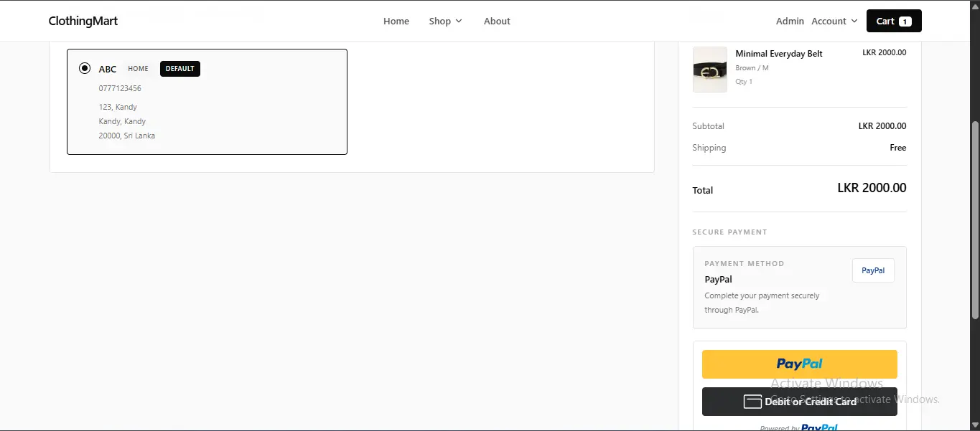Screen dimensions: 980x431
Task: Go to the Home page
Action: (396, 21)
